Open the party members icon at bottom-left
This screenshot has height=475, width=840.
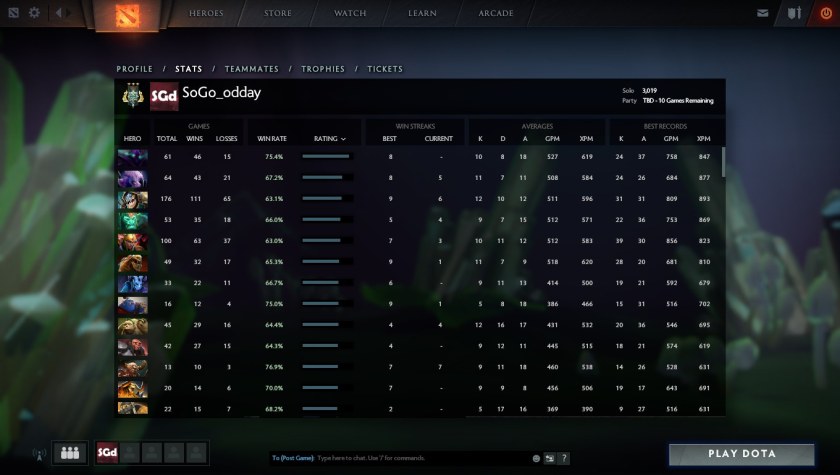coord(70,453)
